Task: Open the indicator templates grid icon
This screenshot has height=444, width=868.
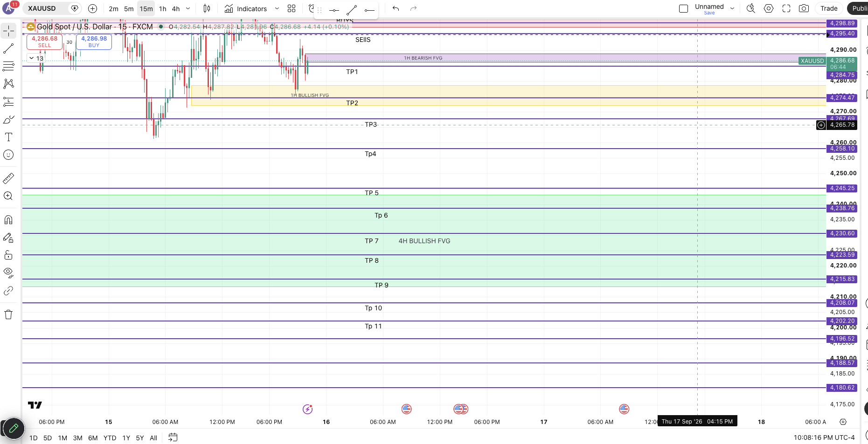Action: coord(292,8)
